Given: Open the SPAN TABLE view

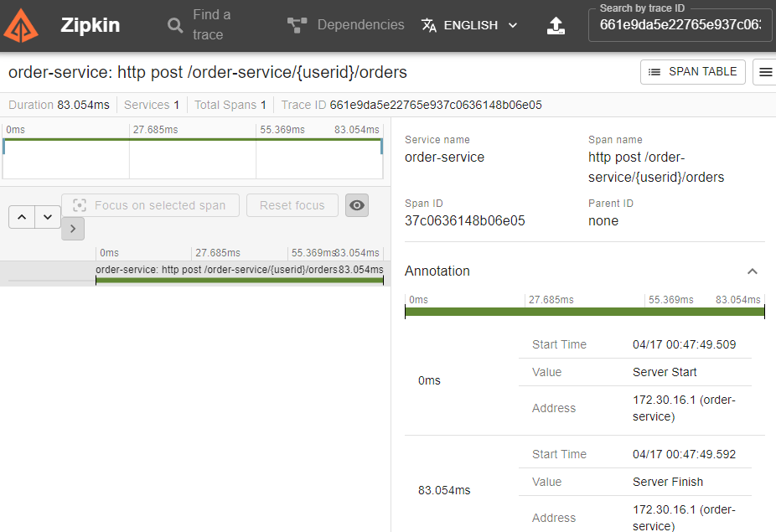Looking at the screenshot, I should point(692,72).
